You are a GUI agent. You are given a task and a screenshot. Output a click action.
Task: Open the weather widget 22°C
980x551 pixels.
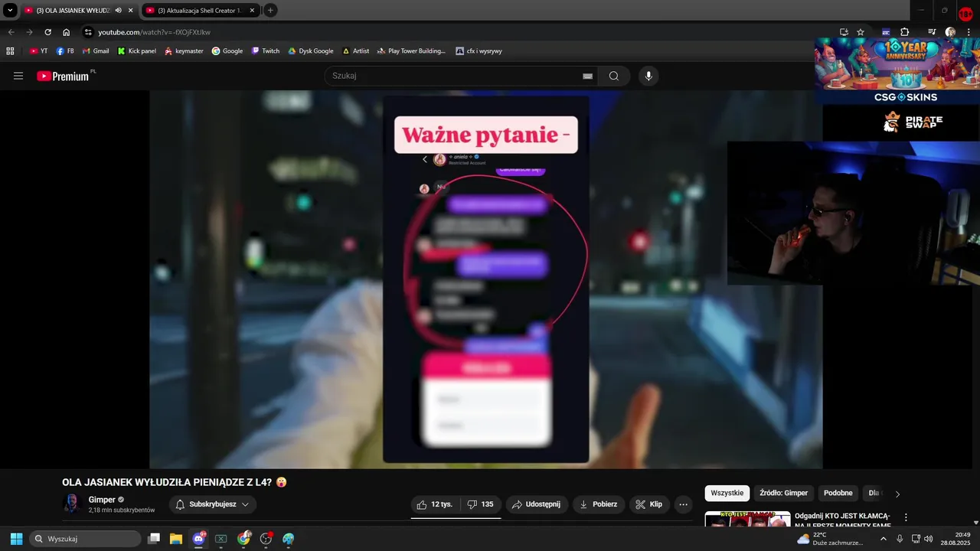click(x=830, y=539)
